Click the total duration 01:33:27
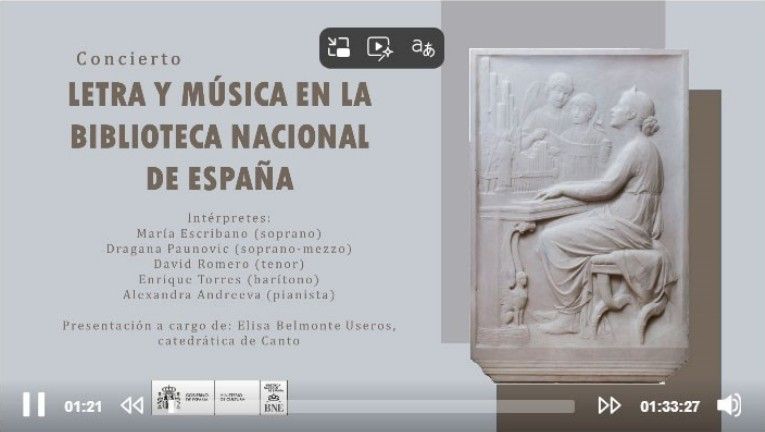 point(670,406)
